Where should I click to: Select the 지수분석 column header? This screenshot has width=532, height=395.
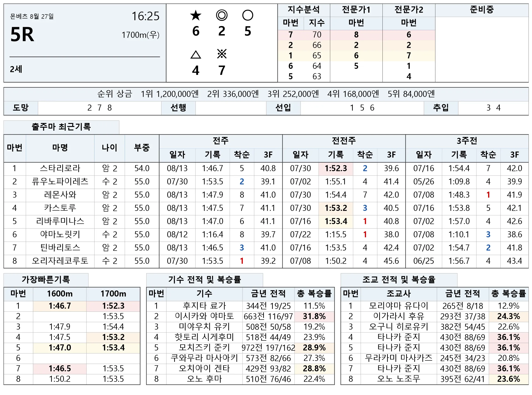[x=303, y=10]
